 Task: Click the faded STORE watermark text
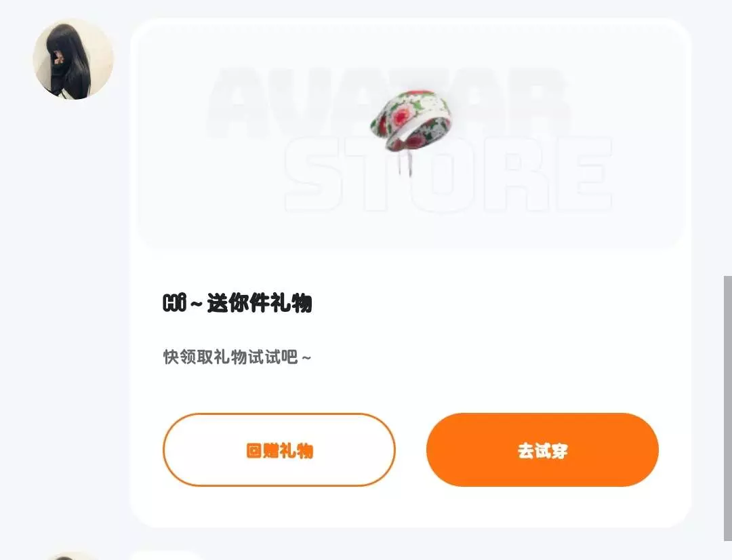[449, 174]
